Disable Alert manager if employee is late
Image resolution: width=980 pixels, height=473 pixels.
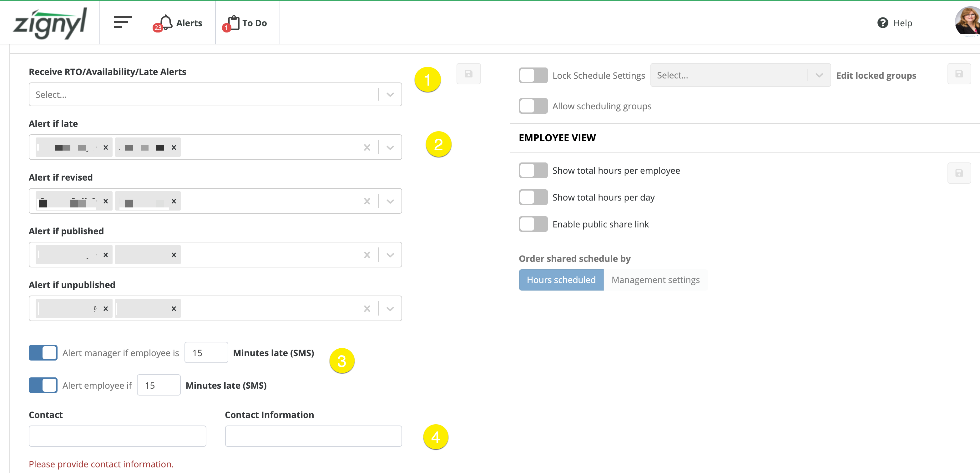43,352
